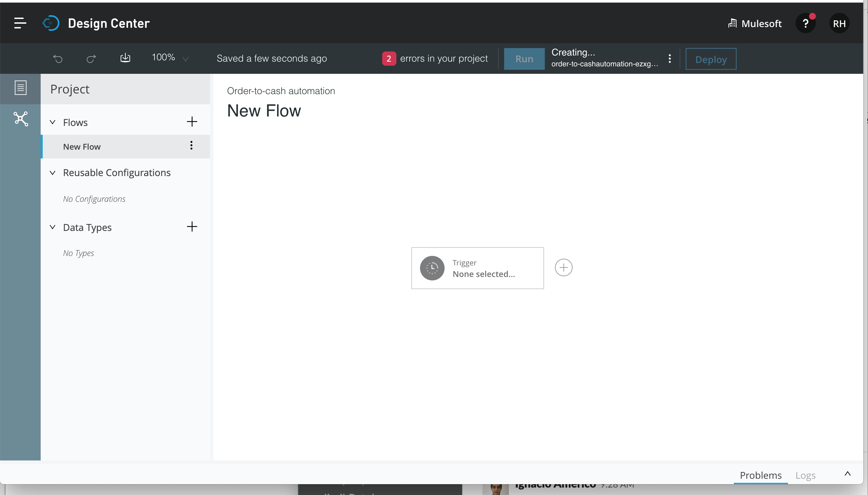The image size is (868, 495).
Task: Add a new flow with plus icon
Action: point(192,122)
